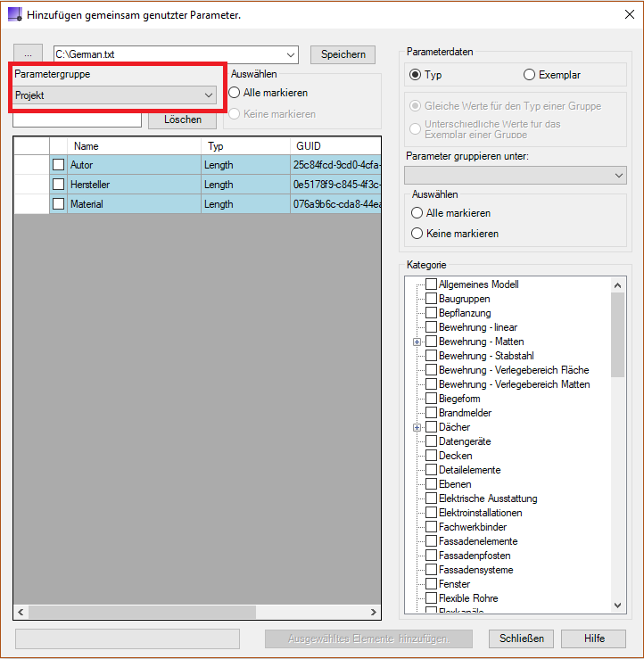Click up arrow of Kategorie list scrollbar
Image resolution: width=644 pixels, height=659 pixels.
[x=617, y=285]
